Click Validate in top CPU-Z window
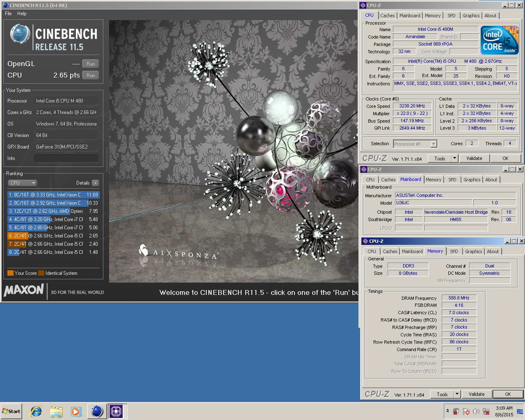This screenshot has width=525, height=420. tap(474, 159)
